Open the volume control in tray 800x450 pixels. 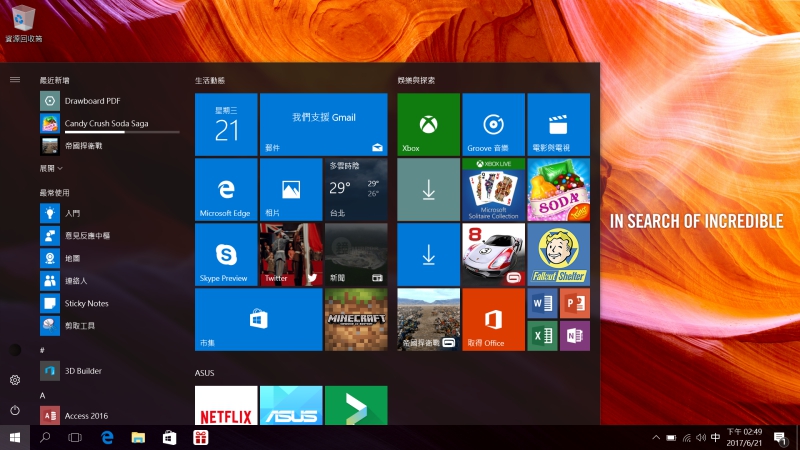point(701,438)
